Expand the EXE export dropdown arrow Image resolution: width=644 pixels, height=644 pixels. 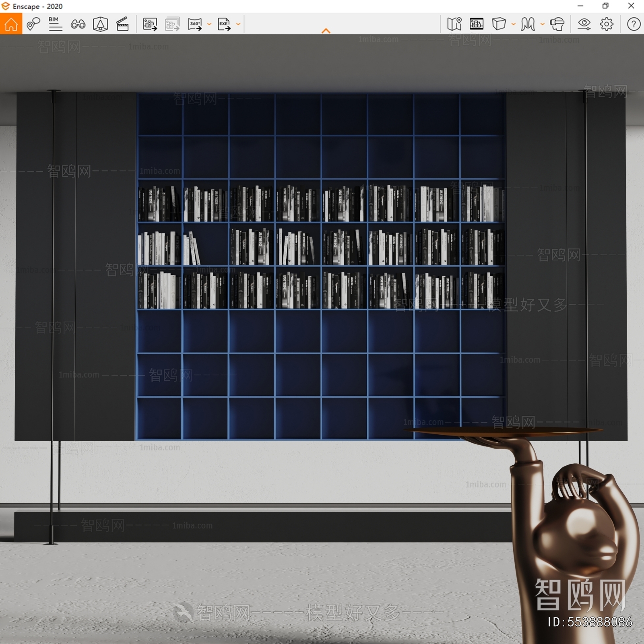click(238, 24)
